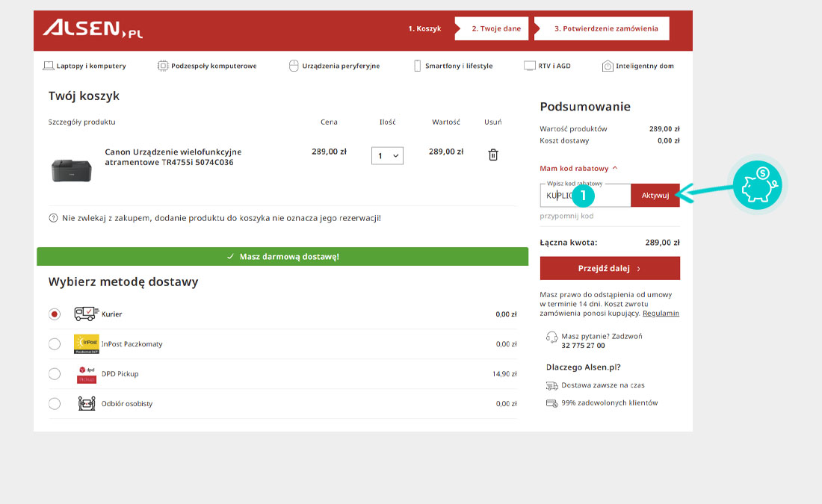822x504 pixels.
Task: Click the Wartość produktów 289,00 zł value
Action: [x=664, y=129]
